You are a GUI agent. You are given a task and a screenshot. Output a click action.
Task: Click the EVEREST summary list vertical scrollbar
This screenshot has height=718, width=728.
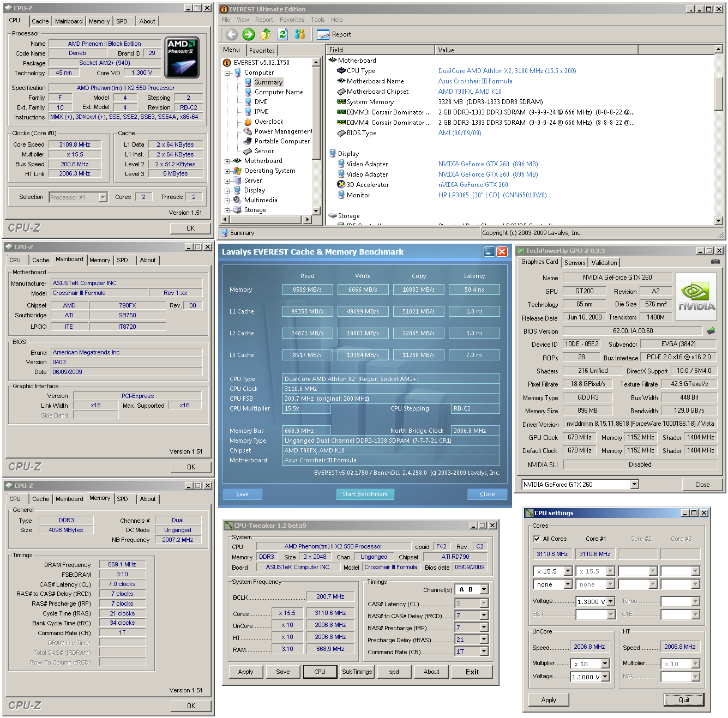pyautogui.click(x=719, y=135)
